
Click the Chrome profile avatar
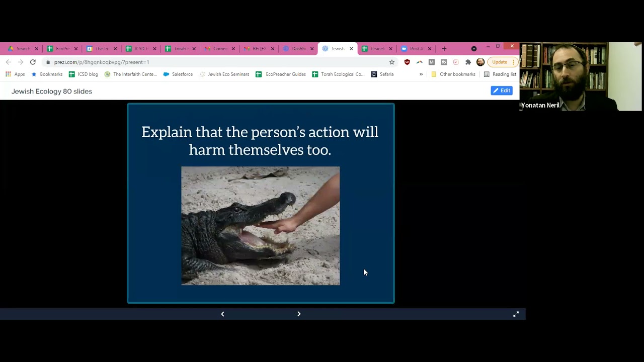tap(480, 62)
